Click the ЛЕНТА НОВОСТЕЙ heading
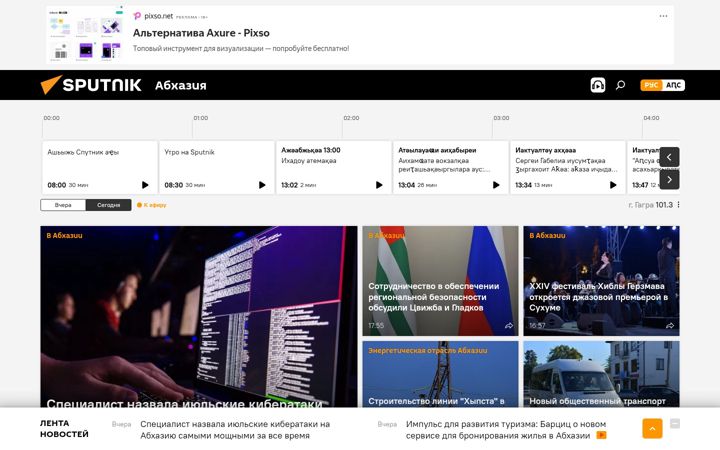720x450 pixels. 64,429
